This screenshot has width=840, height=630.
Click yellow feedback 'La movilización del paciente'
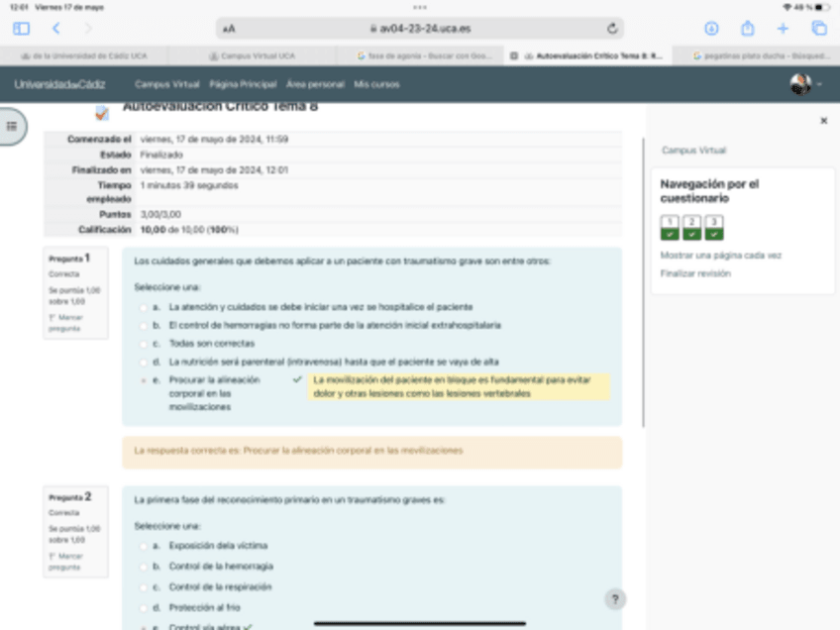tap(458, 386)
